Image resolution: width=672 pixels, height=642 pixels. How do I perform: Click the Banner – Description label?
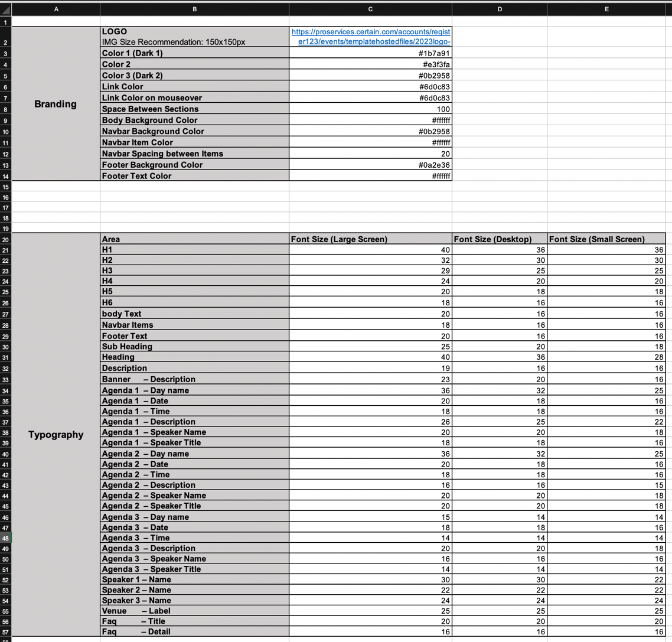pos(194,379)
